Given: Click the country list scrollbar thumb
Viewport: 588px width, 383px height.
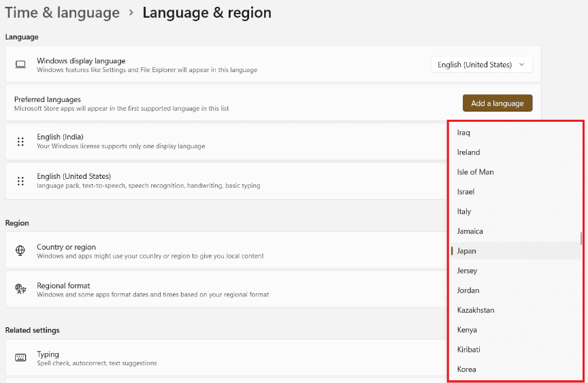Looking at the screenshot, I should pyautogui.click(x=581, y=238).
